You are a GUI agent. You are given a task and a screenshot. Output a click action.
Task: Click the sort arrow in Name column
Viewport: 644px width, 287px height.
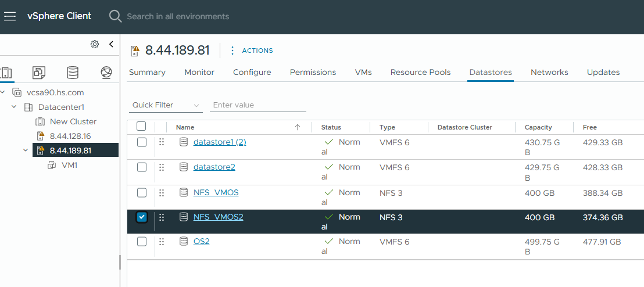point(298,127)
